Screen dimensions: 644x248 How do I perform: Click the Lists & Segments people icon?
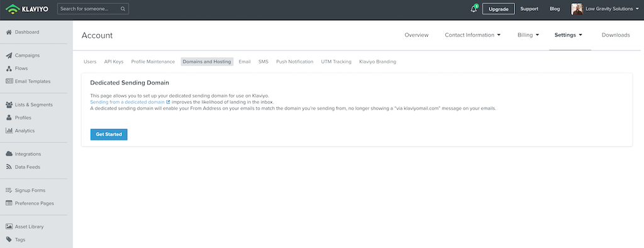[9, 104]
